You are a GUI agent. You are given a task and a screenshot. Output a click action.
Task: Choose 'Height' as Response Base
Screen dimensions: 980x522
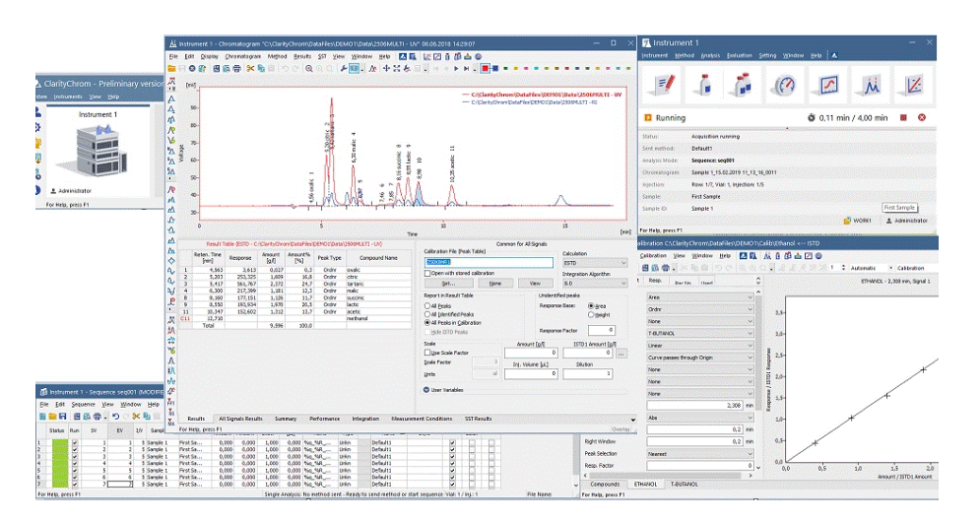point(589,314)
